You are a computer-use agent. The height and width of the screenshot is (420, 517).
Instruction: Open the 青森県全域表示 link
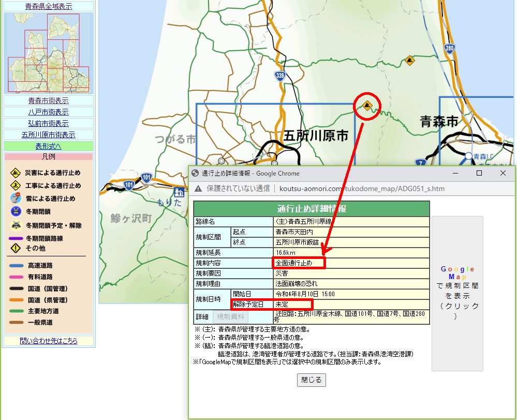point(49,6)
